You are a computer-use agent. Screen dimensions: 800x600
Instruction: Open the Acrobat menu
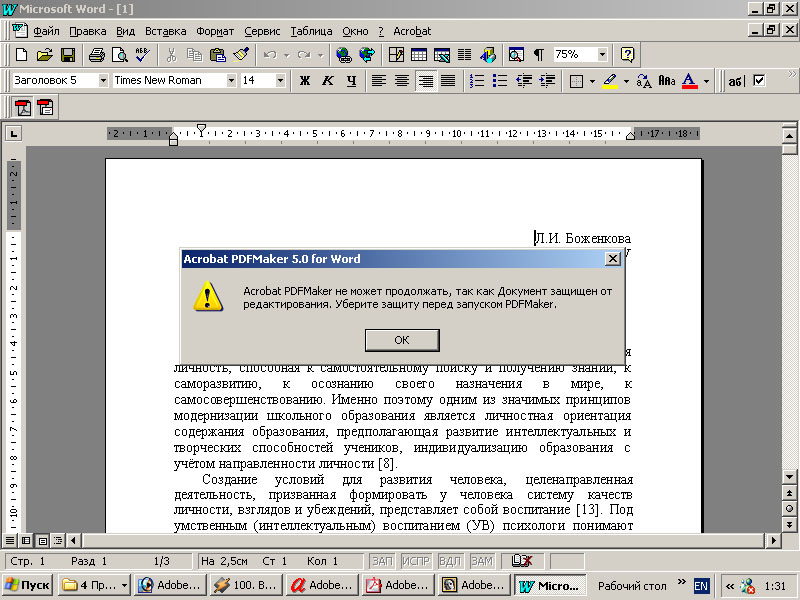pyautogui.click(x=412, y=31)
